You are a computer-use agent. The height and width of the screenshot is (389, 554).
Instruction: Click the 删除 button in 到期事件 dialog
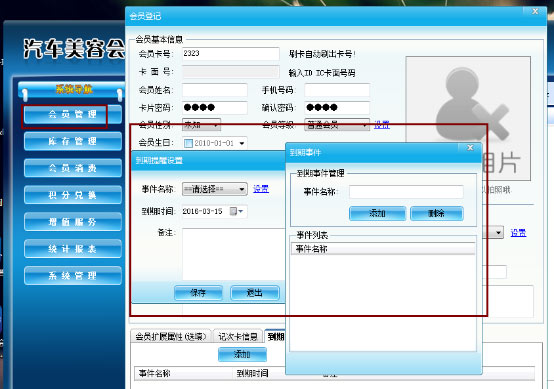pyautogui.click(x=437, y=213)
